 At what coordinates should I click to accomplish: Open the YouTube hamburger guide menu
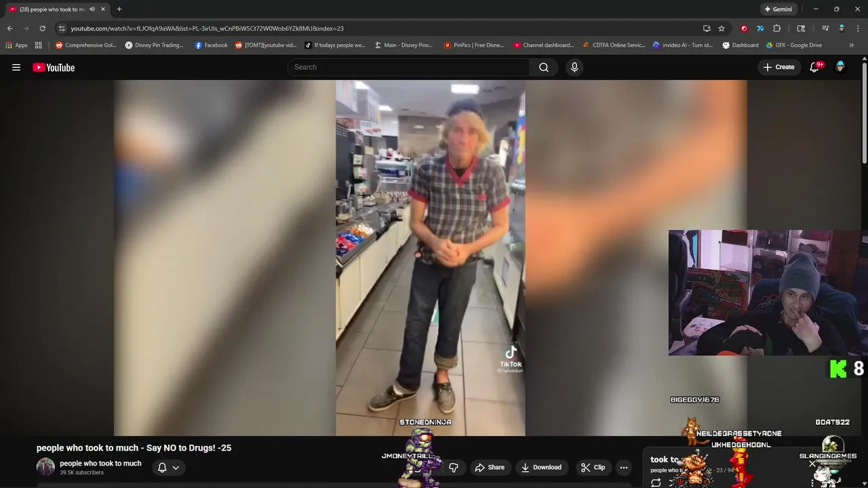coord(16,67)
